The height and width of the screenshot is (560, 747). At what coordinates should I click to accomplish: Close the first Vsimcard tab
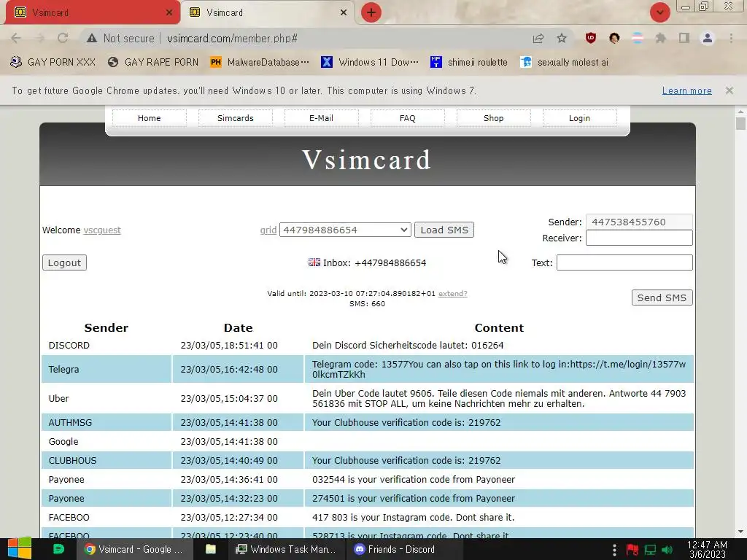tap(169, 12)
